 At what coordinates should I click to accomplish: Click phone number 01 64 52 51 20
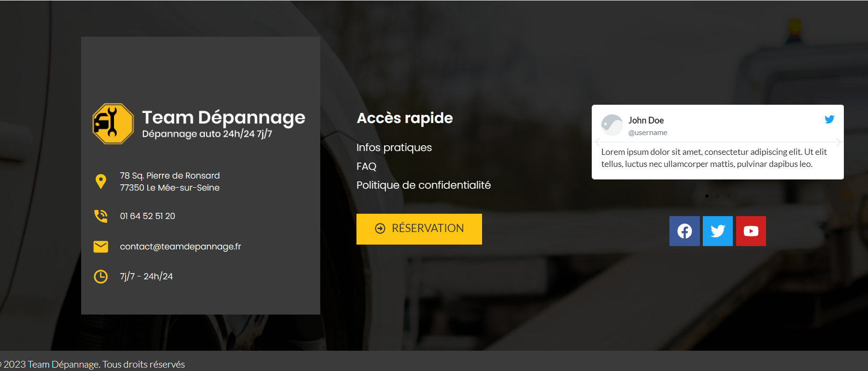(x=148, y=216)
